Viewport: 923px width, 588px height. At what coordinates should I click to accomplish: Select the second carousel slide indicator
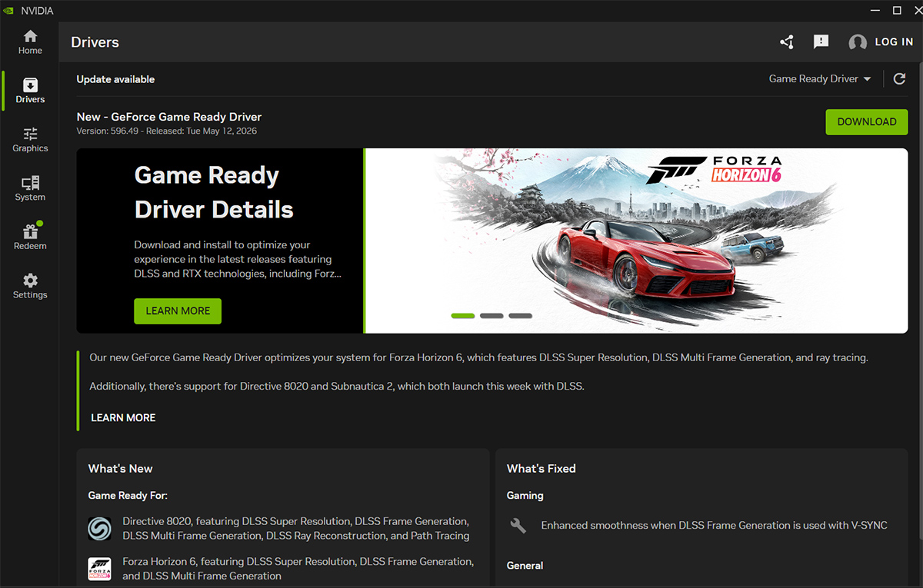[x=491, y=315]
